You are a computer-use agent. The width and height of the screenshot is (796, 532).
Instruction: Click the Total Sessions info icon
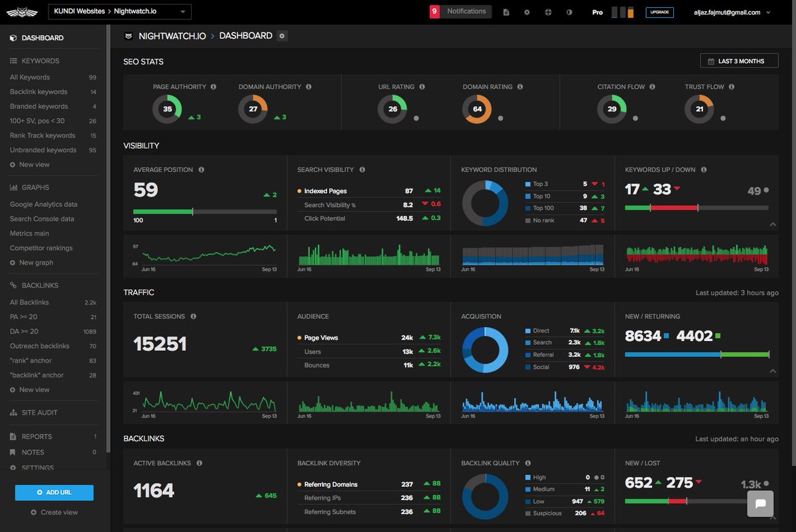[193, 316]
